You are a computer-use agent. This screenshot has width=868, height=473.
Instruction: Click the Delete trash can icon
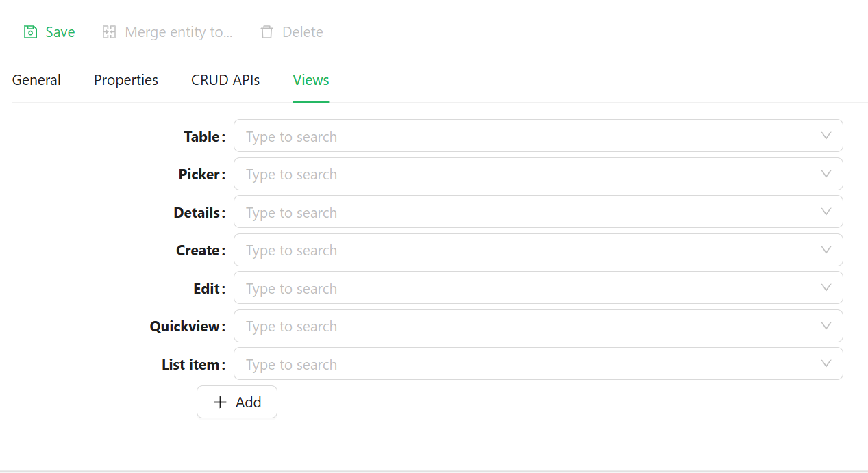pyautogui.click(x=266, y=32)
